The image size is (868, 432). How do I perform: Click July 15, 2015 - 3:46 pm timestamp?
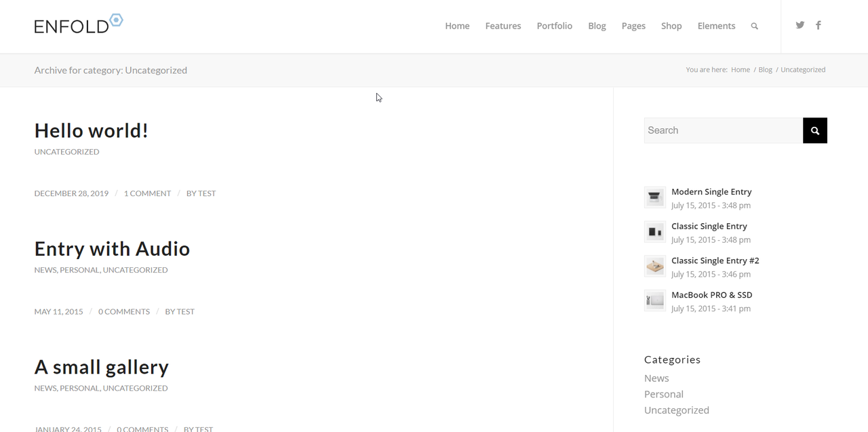[x=711, y=275]
